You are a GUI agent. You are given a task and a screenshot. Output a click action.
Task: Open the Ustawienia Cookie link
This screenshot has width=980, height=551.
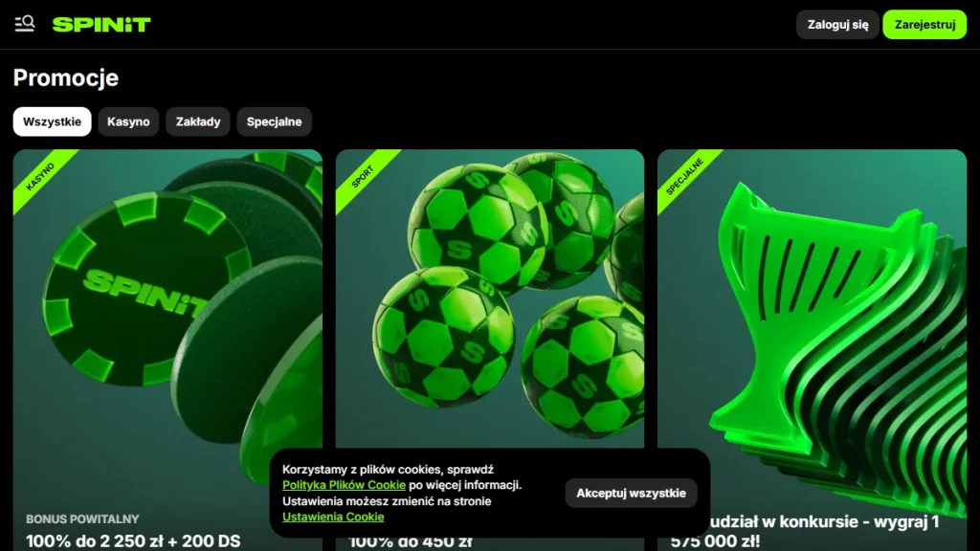click(x=333, y=517)
